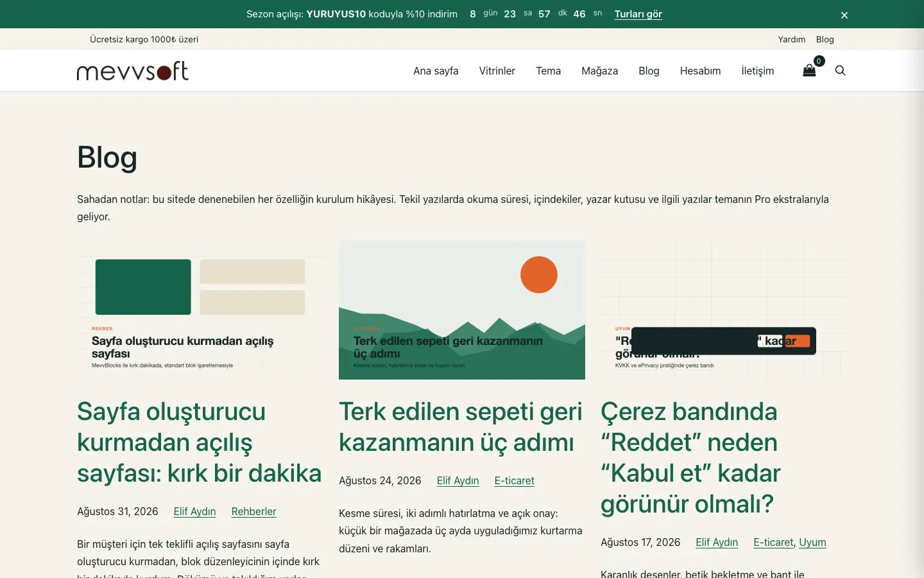Open the search magnifier icon

tap(840, 71)
